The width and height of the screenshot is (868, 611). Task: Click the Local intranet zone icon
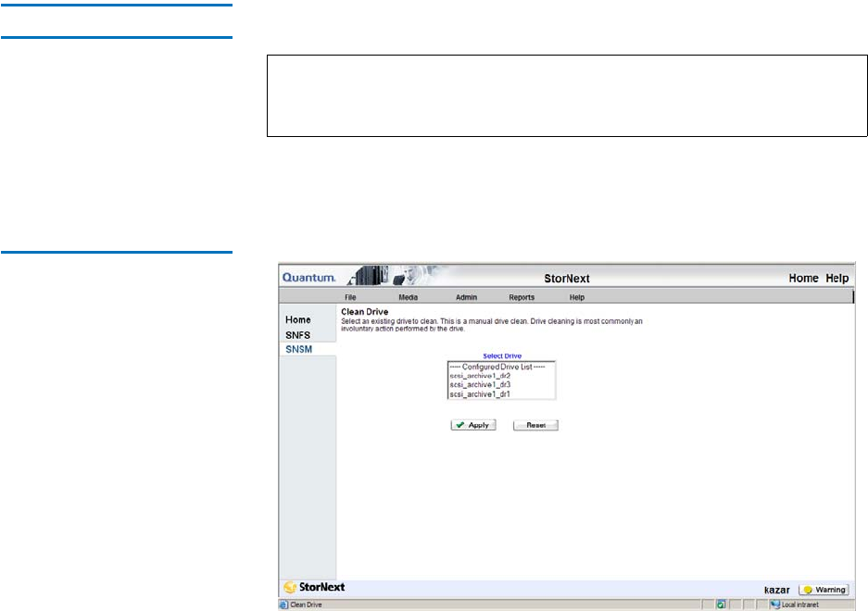point(775,605)
